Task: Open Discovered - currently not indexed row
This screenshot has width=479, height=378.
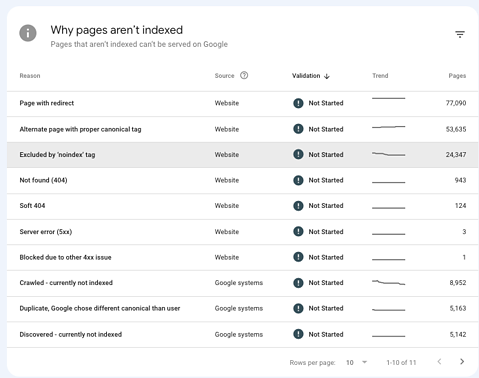Action: point(242,335)
